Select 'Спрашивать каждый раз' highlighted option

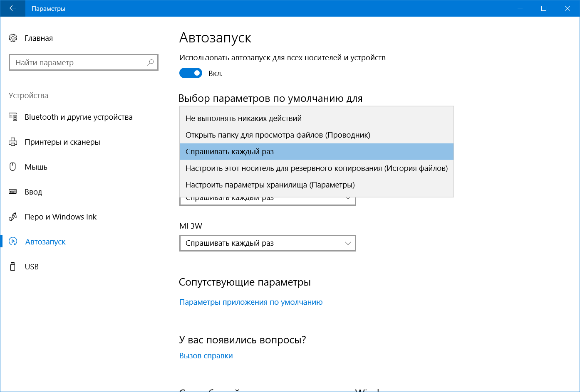230,152
